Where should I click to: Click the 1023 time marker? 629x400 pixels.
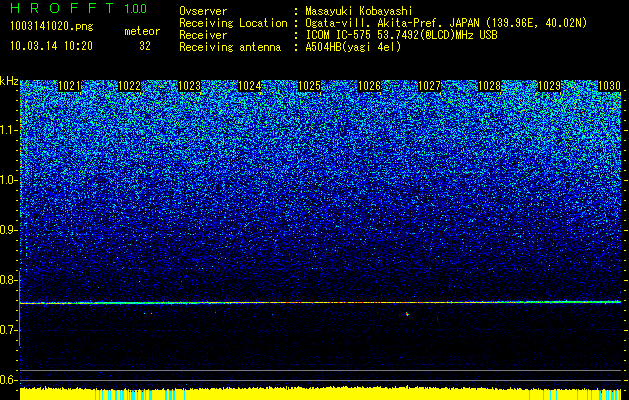(x=189, y=86)
